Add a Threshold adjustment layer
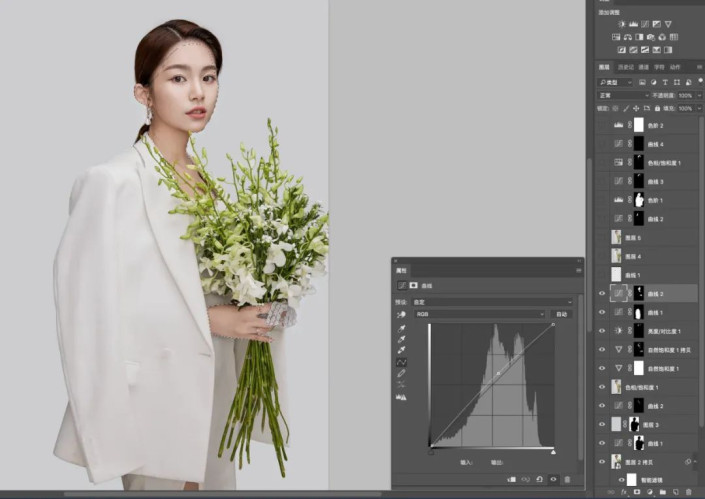This screenshot has height=499, width=705. click(x=645, y=50)
